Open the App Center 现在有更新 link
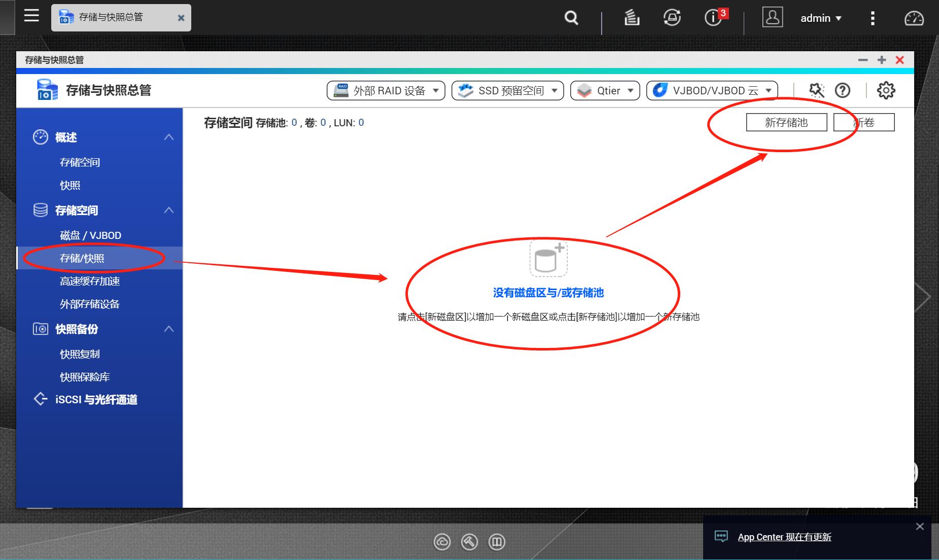The height and width of the screenshot is (560, 939). coord(785,537)
